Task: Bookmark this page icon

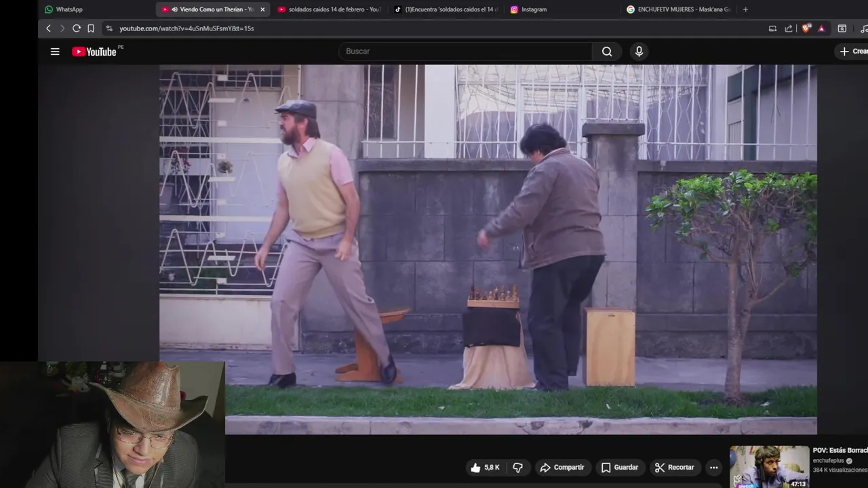Action: coord(91,28)
